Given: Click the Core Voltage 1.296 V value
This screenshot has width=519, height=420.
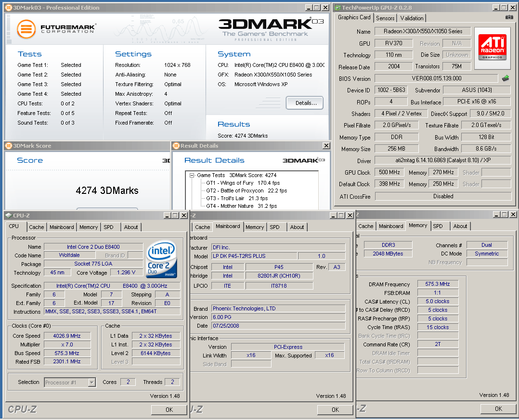Looking at the screenshot, I should pyautogui.click(x=126, y=272).
